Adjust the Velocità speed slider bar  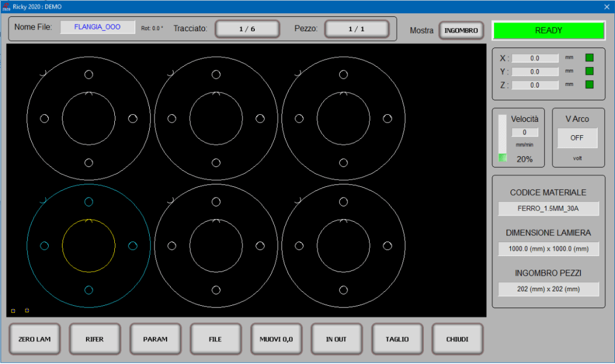pos(503,139)
